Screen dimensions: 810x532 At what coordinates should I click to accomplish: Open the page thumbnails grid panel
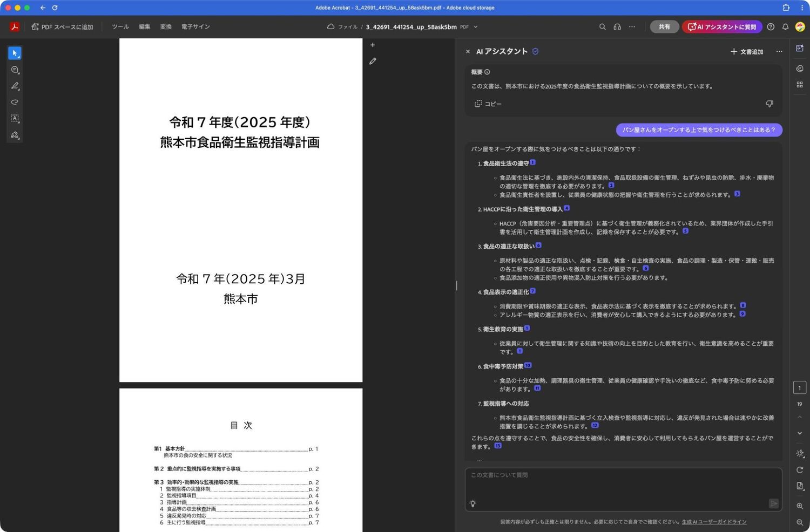tap(800, 84)
